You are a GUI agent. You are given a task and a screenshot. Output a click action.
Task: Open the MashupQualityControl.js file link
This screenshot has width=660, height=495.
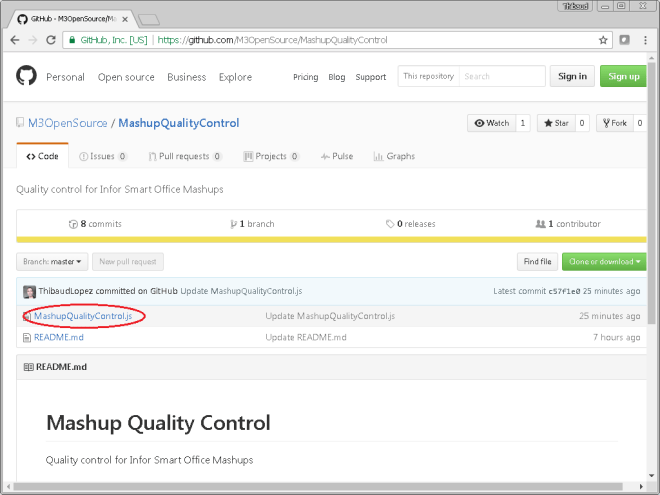coord(83,316)
